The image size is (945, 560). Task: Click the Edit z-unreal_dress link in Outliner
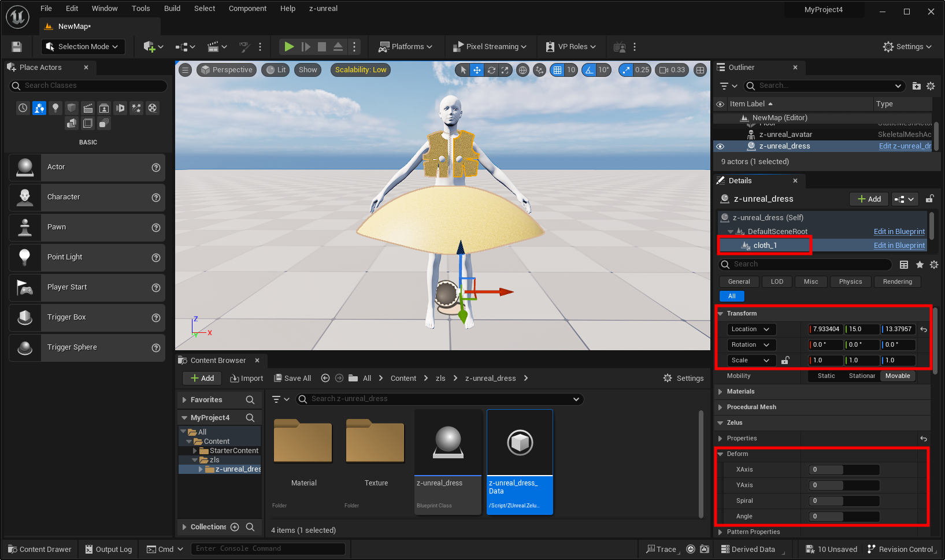[x=905, y=146]
